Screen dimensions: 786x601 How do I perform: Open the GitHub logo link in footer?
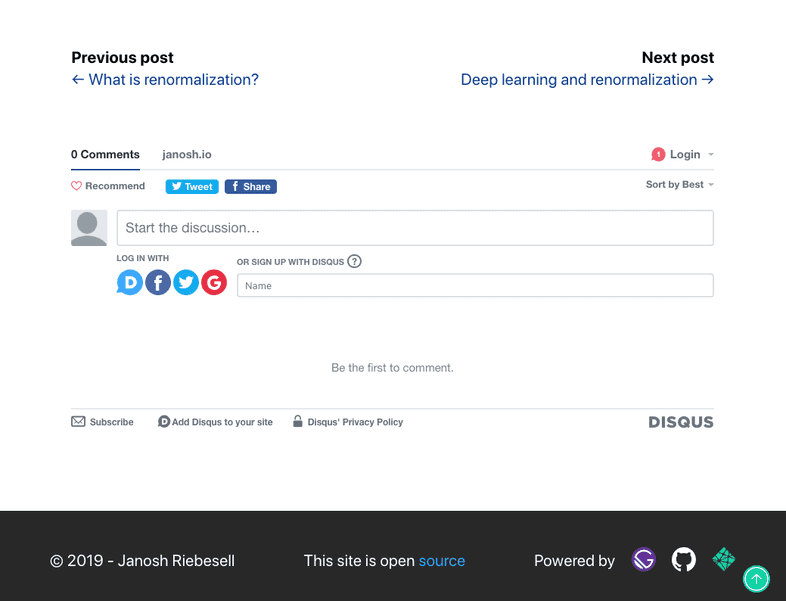point(684,560)
